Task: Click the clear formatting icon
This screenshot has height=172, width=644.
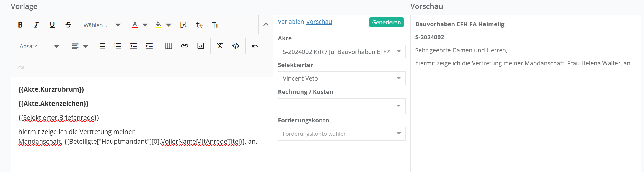Action: 220,46
